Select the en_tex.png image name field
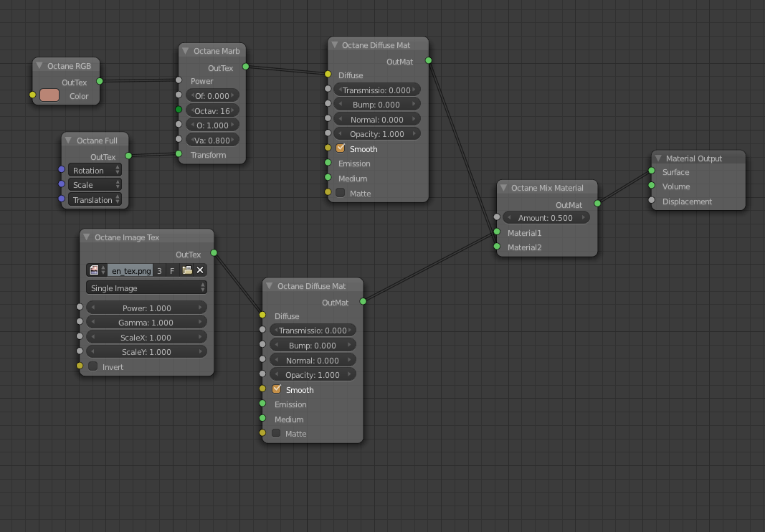Image resolution: width=765 pixels, height=532 pixels. point(130,270)
